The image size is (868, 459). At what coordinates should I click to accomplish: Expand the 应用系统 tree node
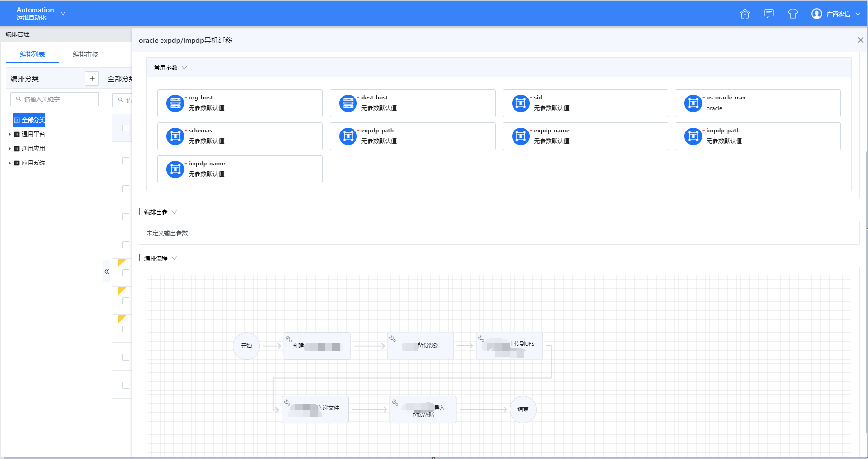point(9,163)
